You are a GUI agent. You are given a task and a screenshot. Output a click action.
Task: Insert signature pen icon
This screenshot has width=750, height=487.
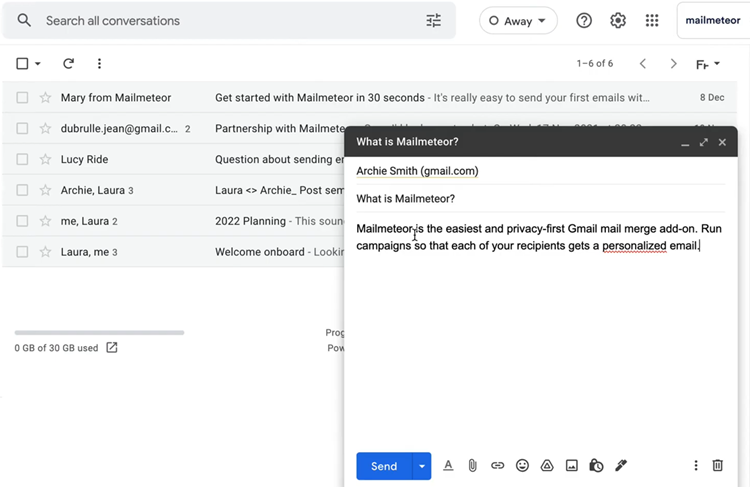(621, 465)
